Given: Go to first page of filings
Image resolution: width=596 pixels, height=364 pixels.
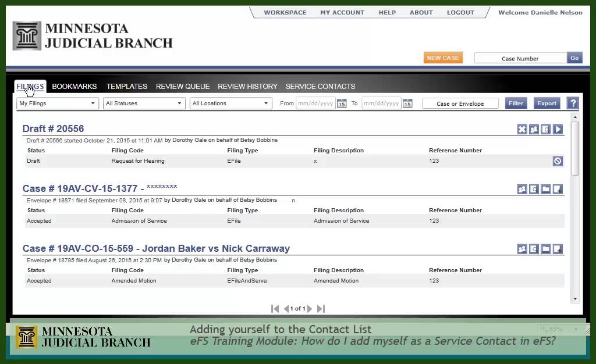Looking at the screenshot, I should 275,309.
